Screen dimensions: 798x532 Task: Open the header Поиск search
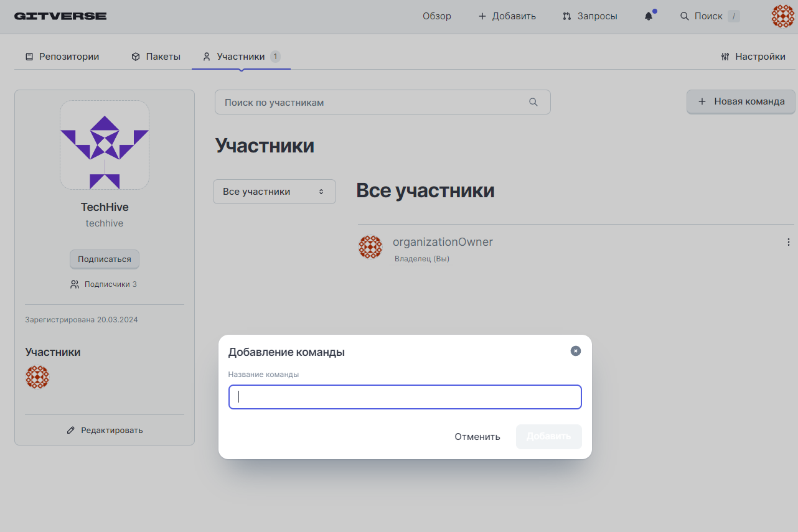(710, 16)
